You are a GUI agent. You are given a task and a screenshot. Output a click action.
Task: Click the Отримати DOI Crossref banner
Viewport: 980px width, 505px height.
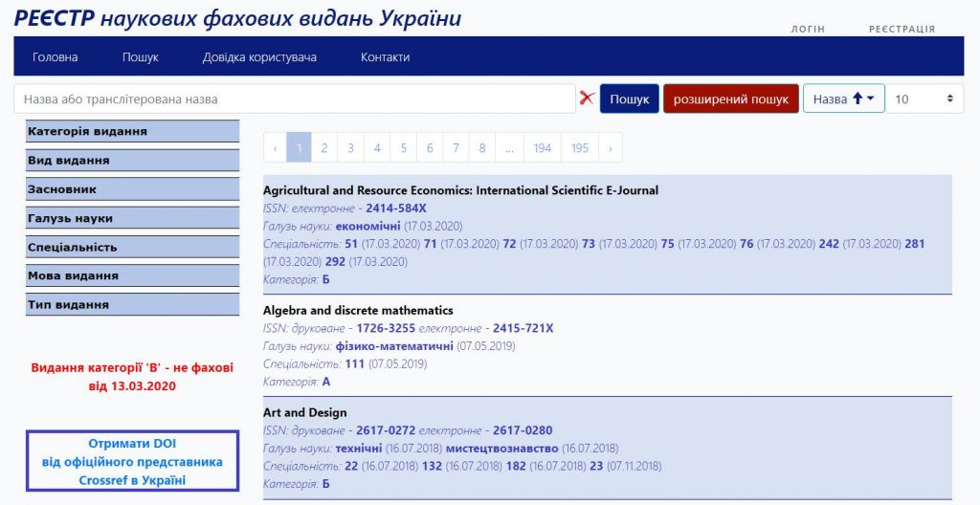pos(132,461)
